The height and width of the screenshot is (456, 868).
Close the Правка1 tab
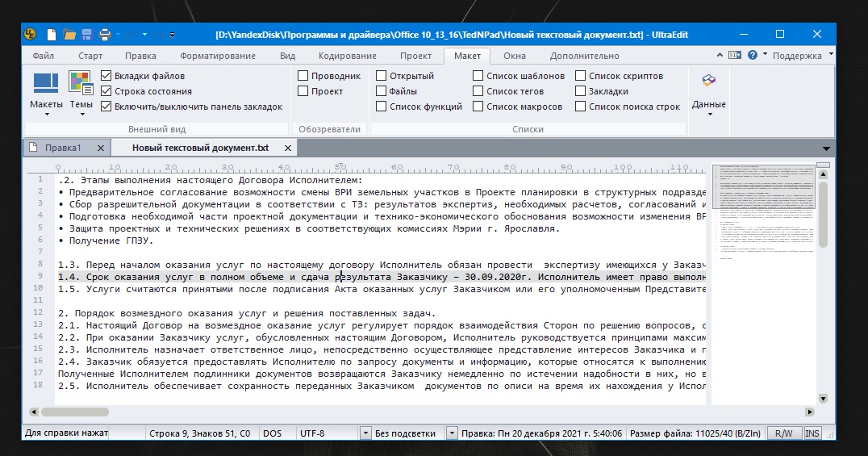(x=101, y=148)
